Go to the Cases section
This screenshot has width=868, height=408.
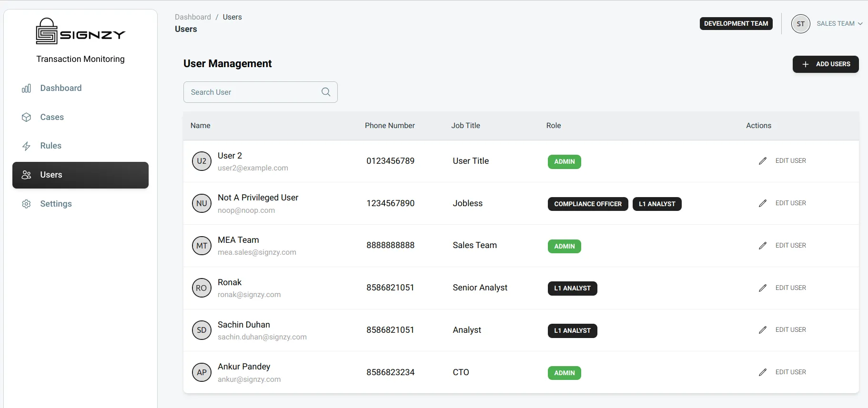(81, 117)
